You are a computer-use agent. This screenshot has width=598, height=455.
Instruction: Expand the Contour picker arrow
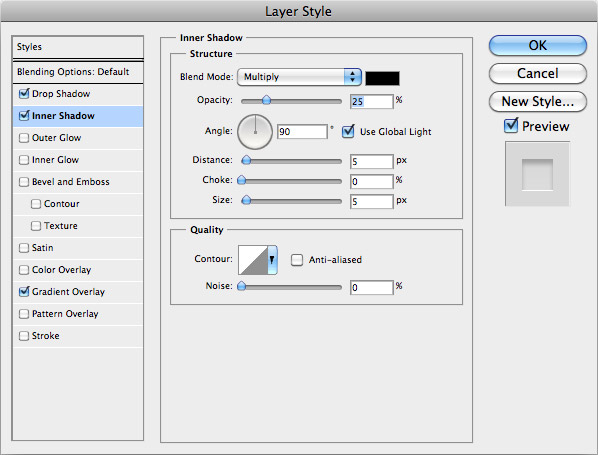tap(272, 260)
